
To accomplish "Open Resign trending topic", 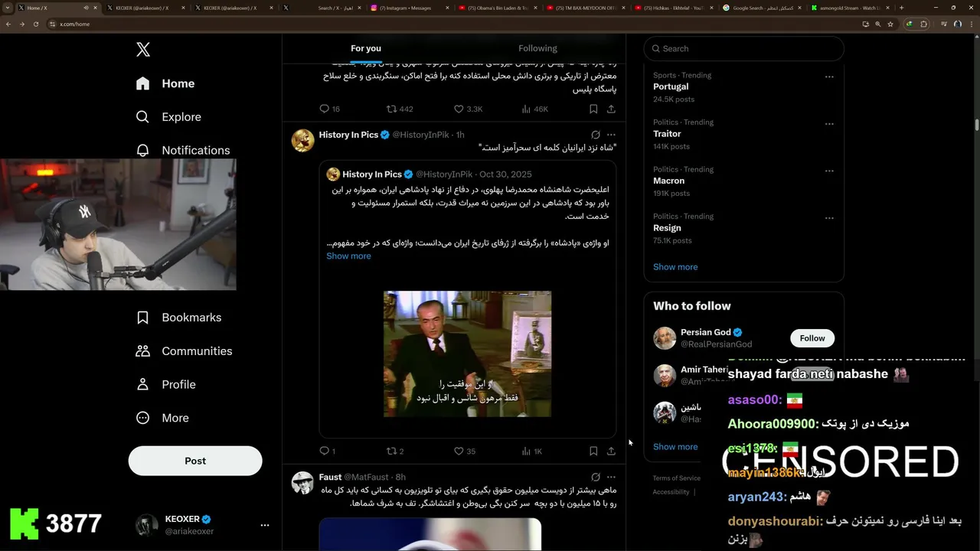I will 667,228.
